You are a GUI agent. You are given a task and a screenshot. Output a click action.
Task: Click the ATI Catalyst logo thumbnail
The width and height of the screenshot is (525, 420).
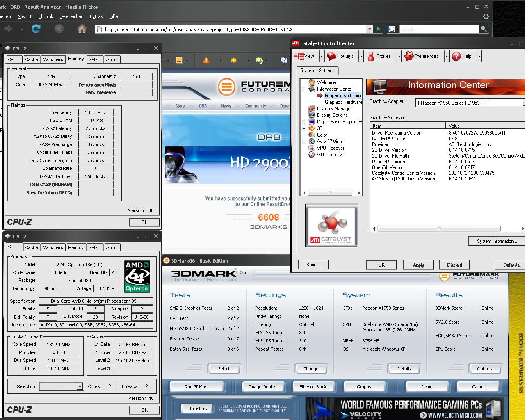(331, 226)
